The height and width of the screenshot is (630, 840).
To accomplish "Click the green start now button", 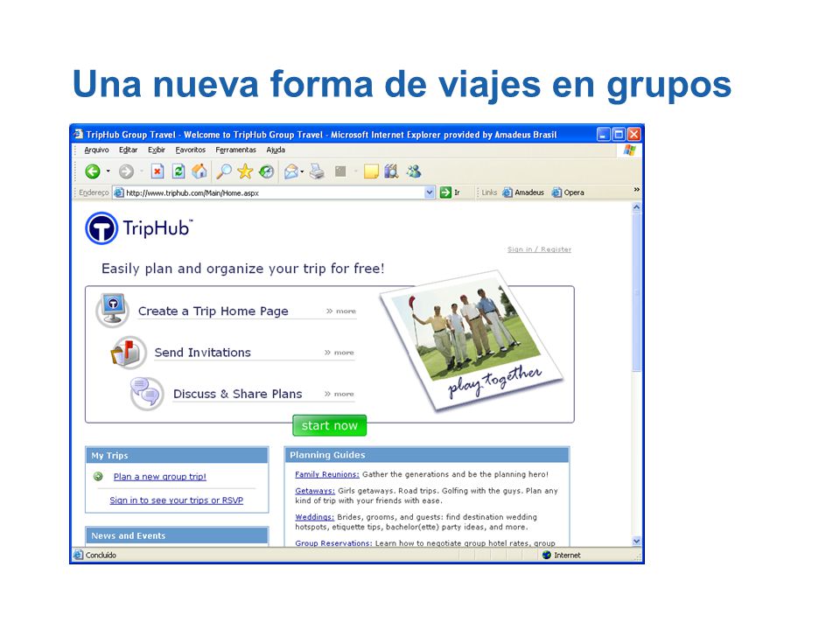I will (x=330, y=425).
